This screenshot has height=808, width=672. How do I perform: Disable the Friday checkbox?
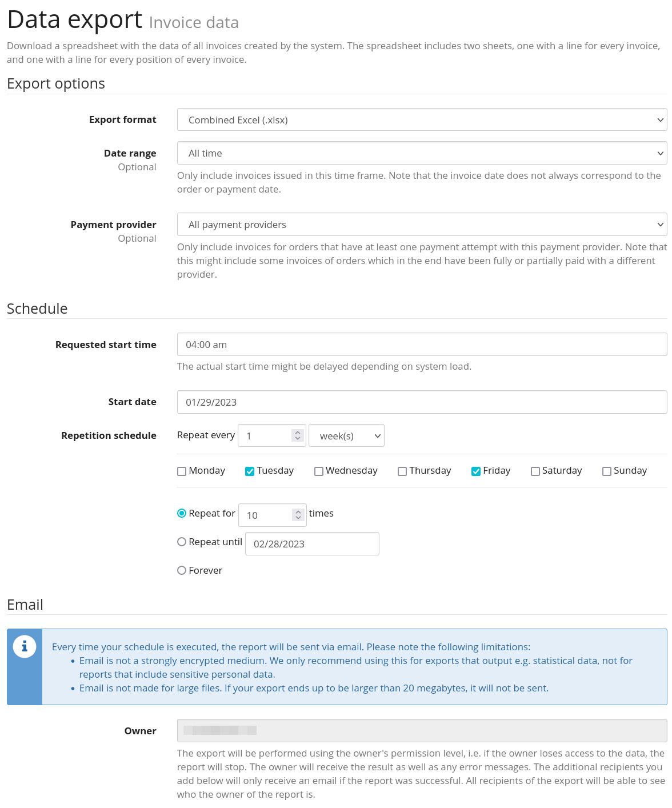click(476, 471)
